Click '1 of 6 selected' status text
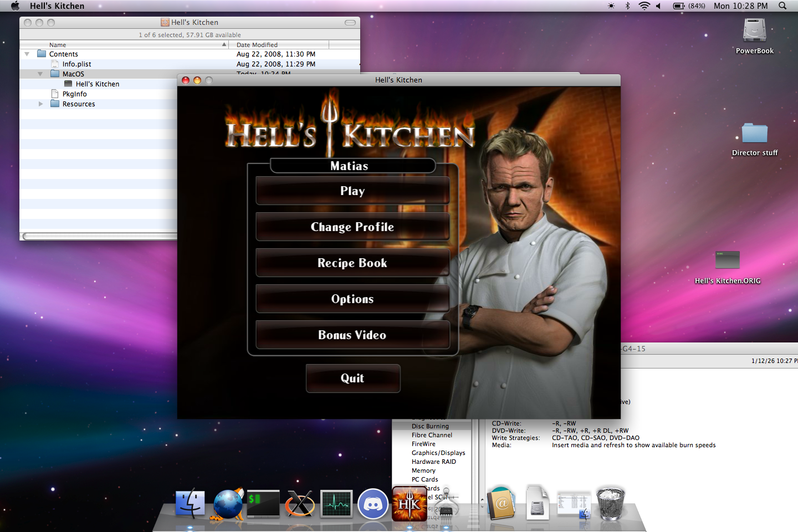This screenshot has width=798, height=532. click(x=161, y=35)
